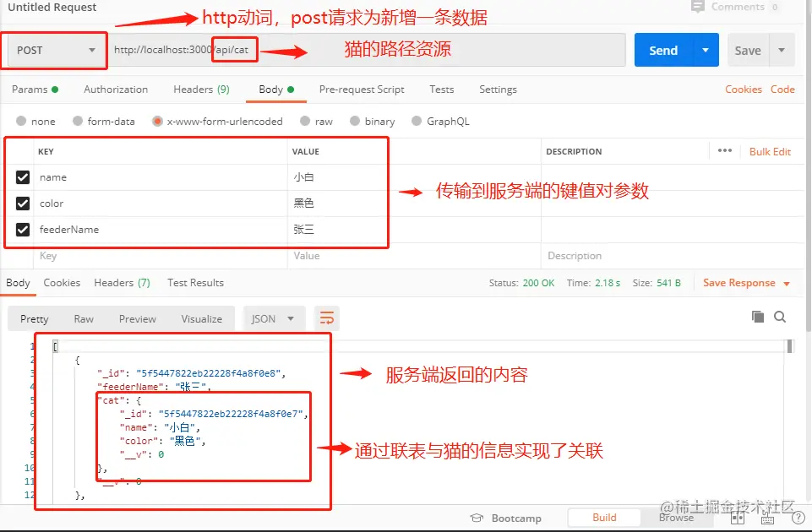Copy the response with the copy icon

758,317
